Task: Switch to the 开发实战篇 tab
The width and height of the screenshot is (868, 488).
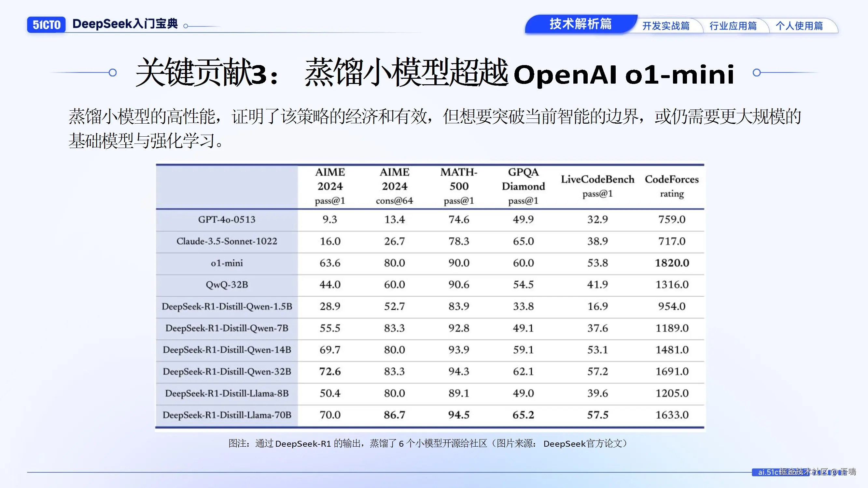Action: tap(666, 26)
